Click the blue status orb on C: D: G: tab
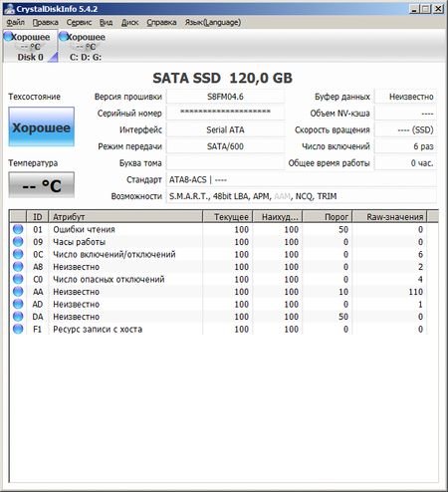The width and height of the screenshot is (448, 492). point(64,36)
